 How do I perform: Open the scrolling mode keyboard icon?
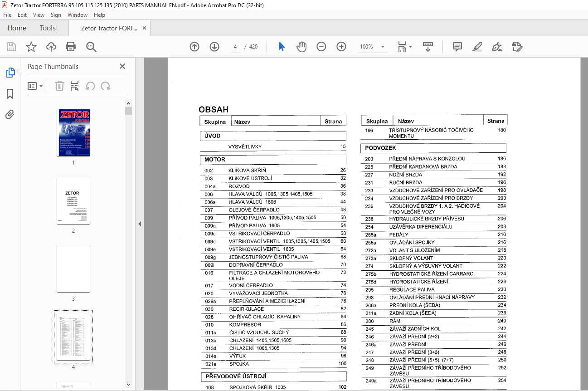pyautogui.click(x=428, y=47)
